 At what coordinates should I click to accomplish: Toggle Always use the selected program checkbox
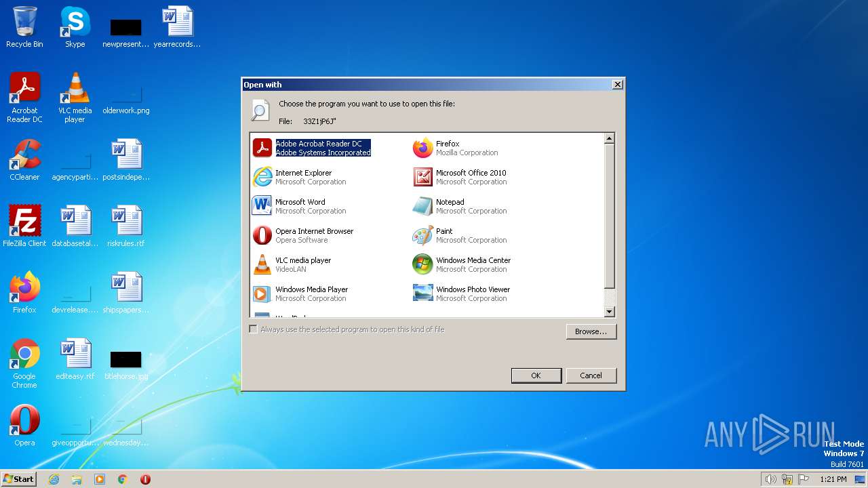254,329
